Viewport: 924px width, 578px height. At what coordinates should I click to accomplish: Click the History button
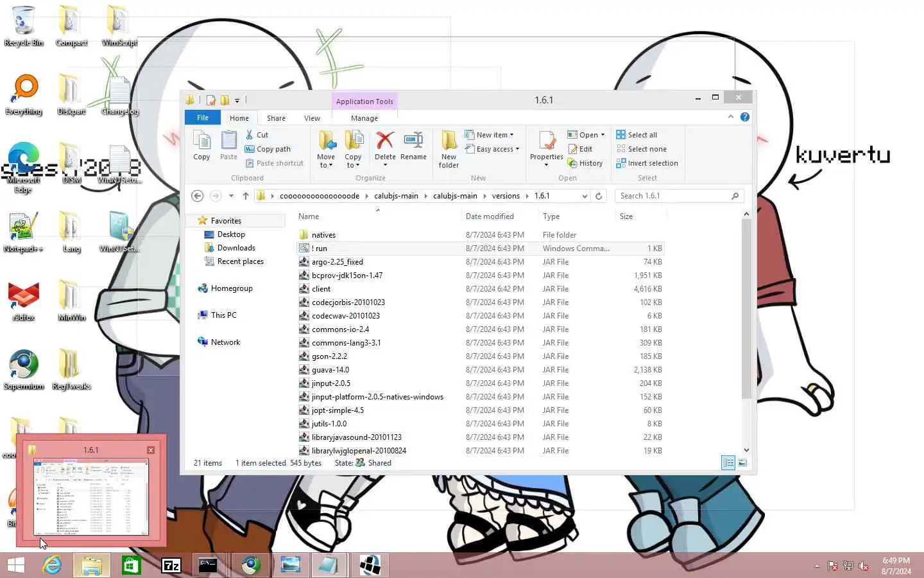coord(585,163)
